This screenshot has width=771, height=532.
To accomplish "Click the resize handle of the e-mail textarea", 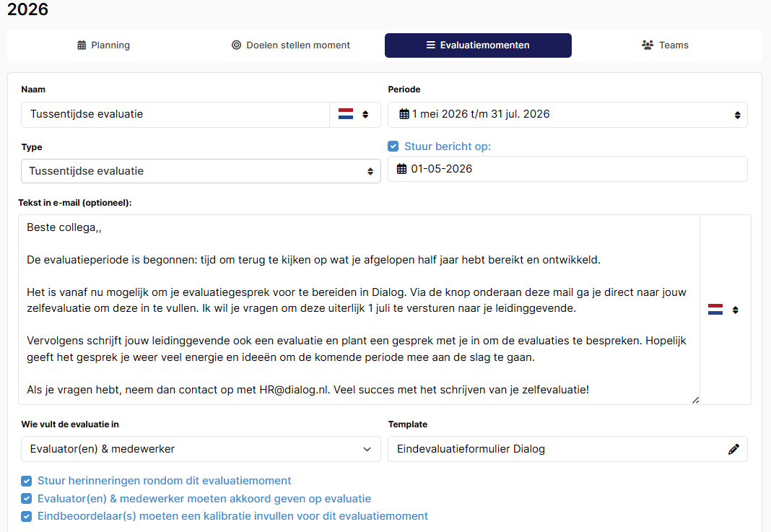I will point(695,400).
